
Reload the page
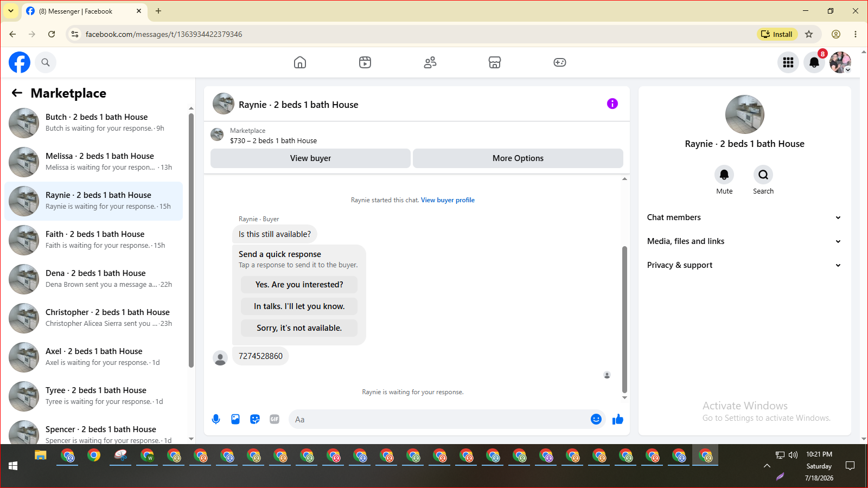pos(52,34)
